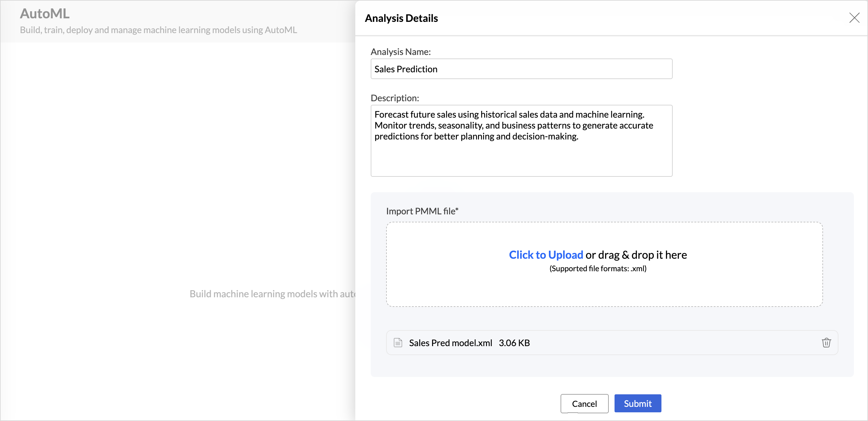
Task: Click the Description label
Action: click(x=394, y=98)
